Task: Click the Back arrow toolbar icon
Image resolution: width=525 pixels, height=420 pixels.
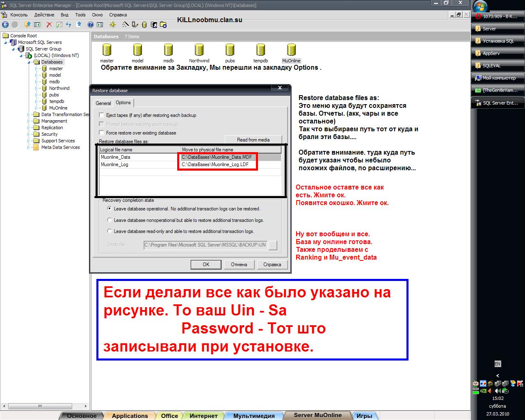Action: 6,25
